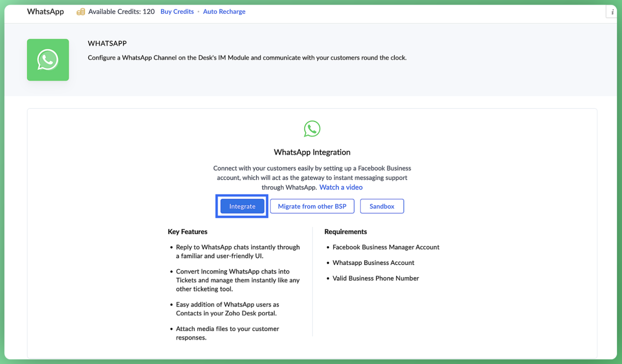This screenshot has width=622, height=364.
Task: Click the Reply to WhatsApp chats instantly feature
Action: (x=238, y=252)
